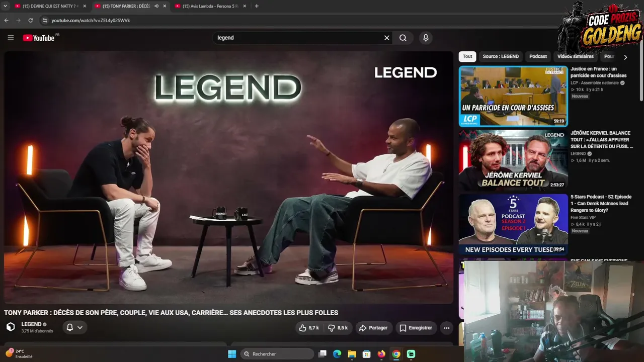The image size is (644, 362).
Task: Open Microsoft Store from the taskbar
Action: click(x=367, y=354)
